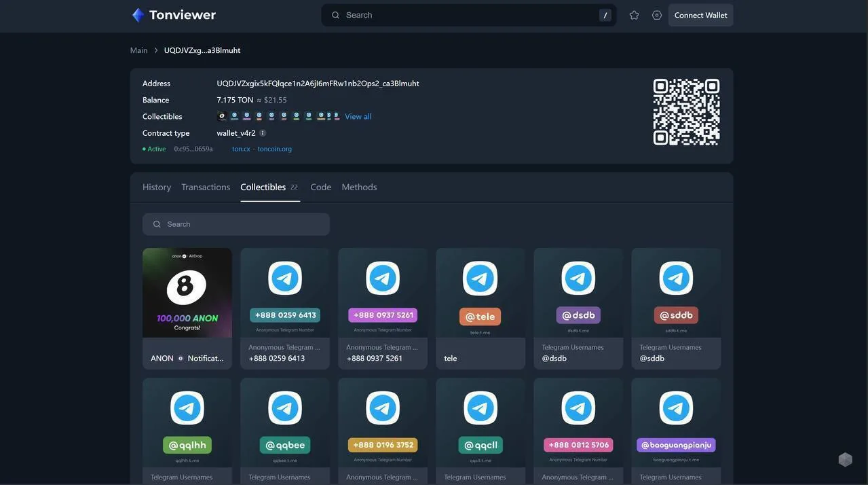Open the History tab
868x485 pixels.
coord(157,187)
